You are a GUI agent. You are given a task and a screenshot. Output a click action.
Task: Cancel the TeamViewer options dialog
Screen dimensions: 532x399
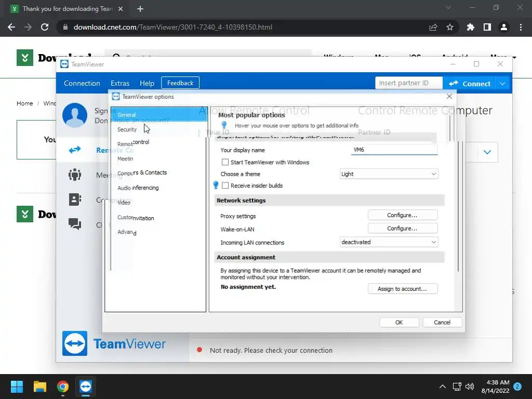tap(442, 322)
